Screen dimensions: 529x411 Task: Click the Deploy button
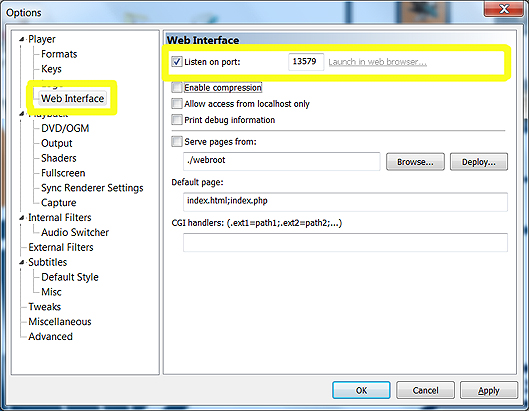[479, 162]
